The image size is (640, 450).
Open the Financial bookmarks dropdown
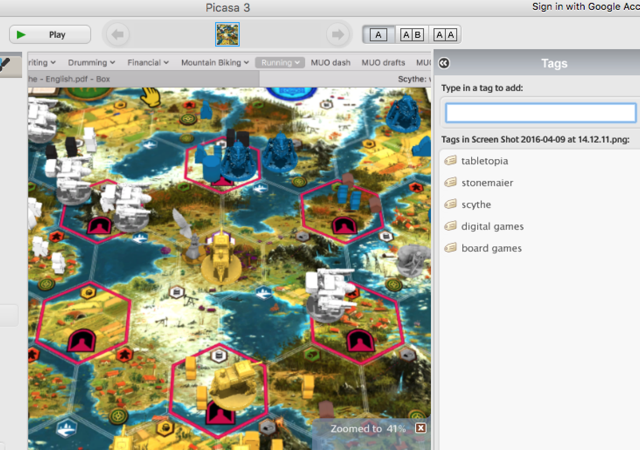click(148, 62)
